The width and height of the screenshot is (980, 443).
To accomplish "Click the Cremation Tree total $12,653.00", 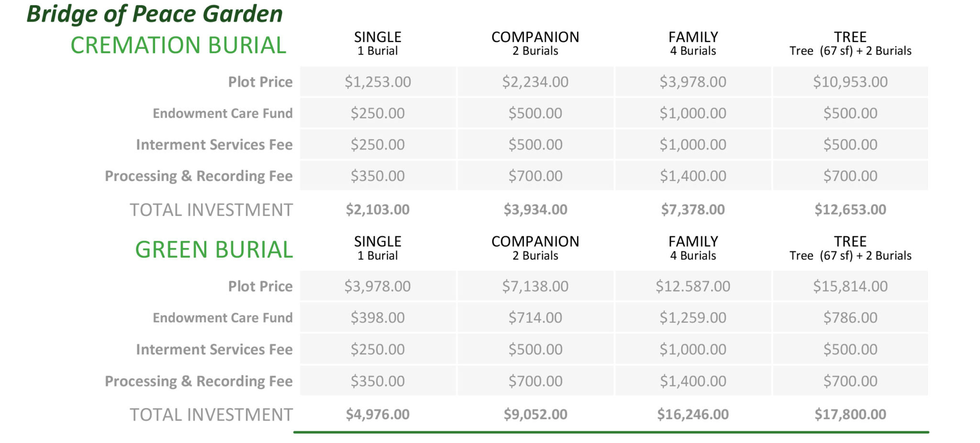I will click(850, 209).
